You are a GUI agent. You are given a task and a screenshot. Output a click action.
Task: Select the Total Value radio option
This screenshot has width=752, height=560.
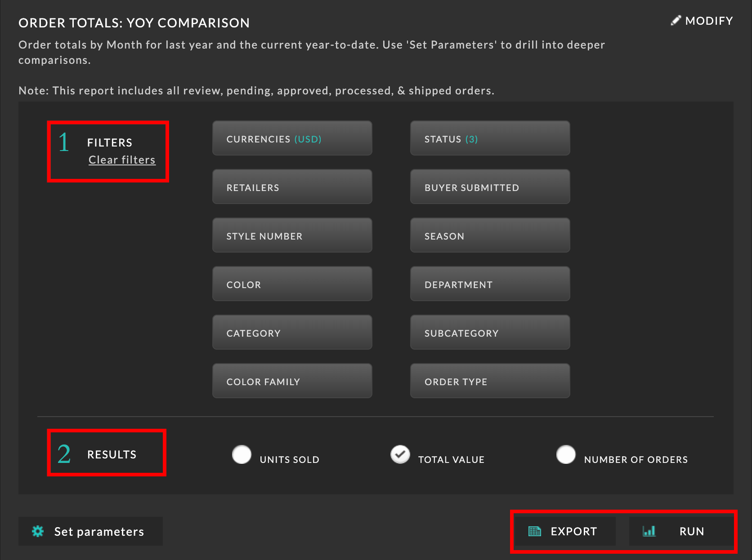point(400,454)
